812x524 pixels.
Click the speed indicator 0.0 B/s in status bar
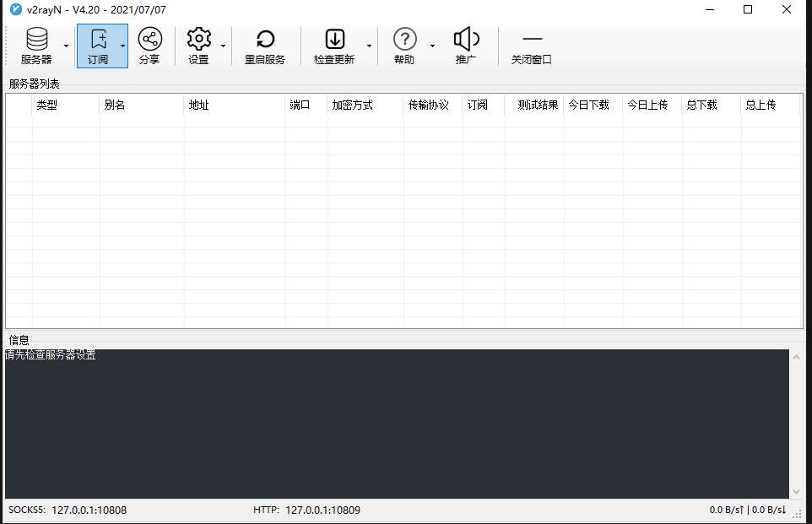click(x=747, y=510)
